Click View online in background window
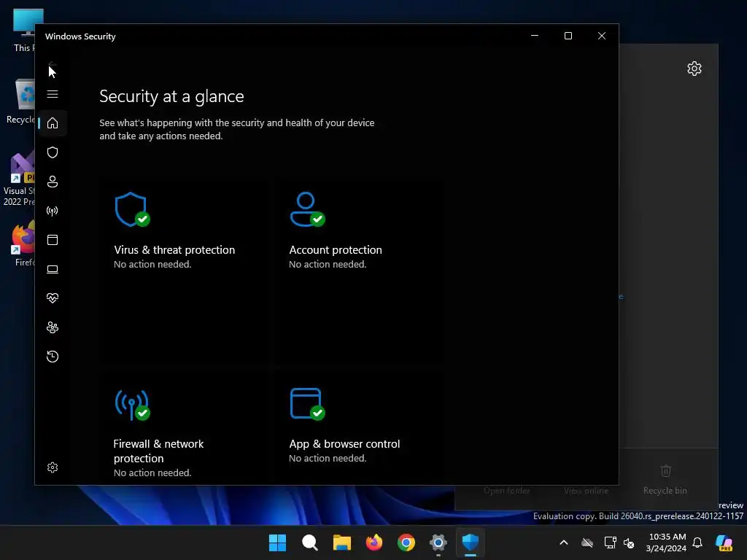The width and height of the screenshot is (747, 560). [586, 491]
